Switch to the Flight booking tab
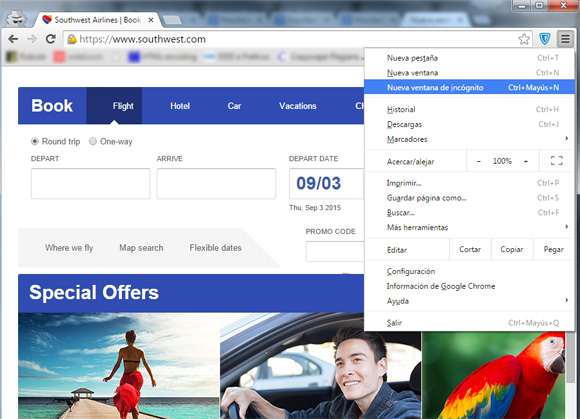The height and width of the screenshot is (419, 580). click(x=114, y=106)
